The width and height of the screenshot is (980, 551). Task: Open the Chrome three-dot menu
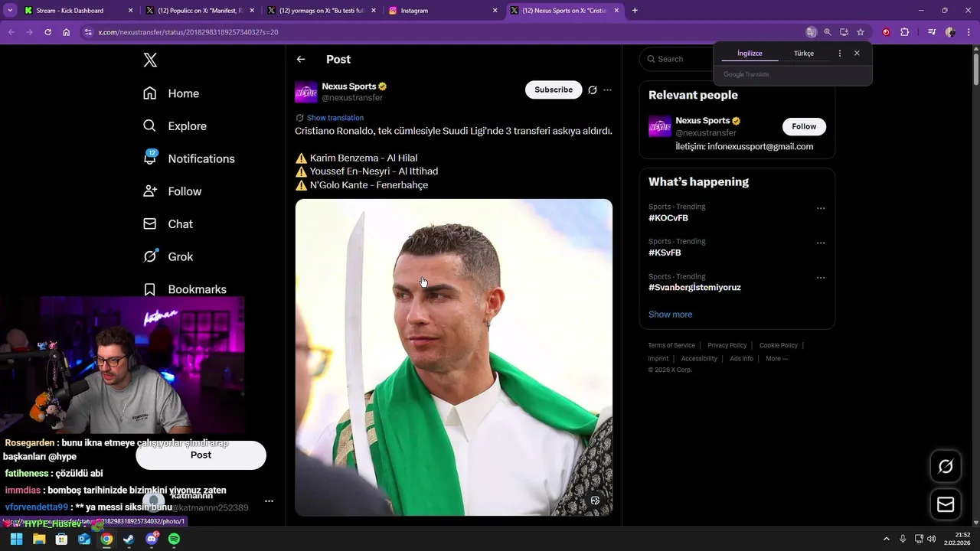click(x=969, y=32)
